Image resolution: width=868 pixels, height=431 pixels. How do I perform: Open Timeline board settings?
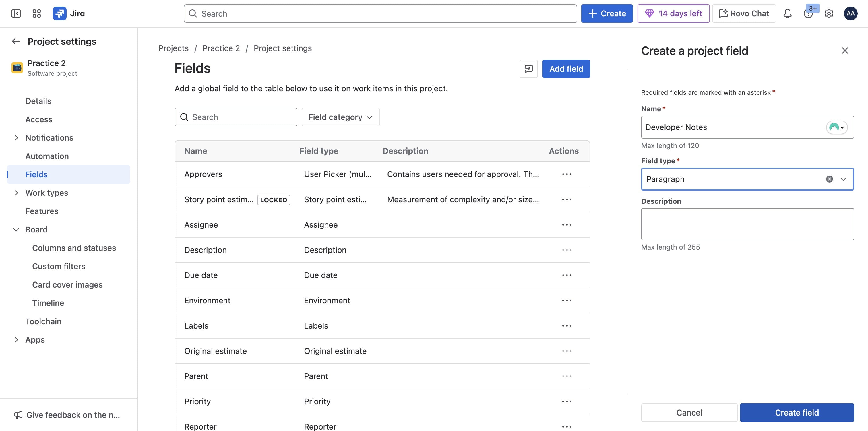48,303
